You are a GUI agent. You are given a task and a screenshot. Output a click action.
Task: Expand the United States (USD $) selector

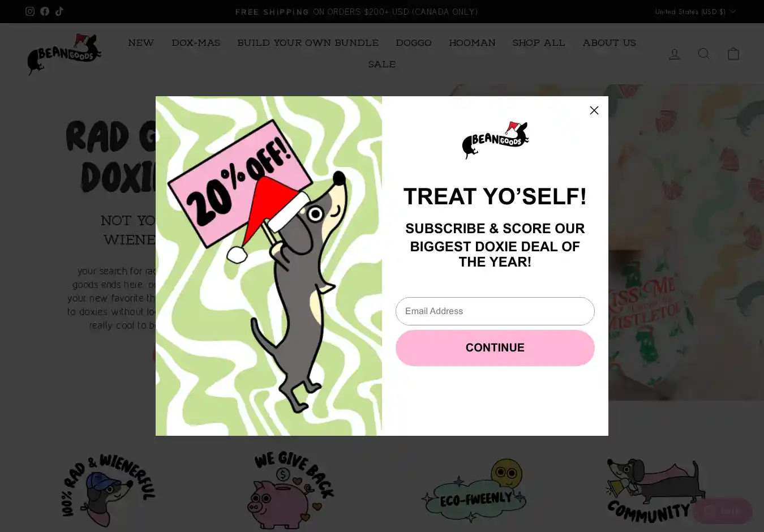tap(695, 11)
